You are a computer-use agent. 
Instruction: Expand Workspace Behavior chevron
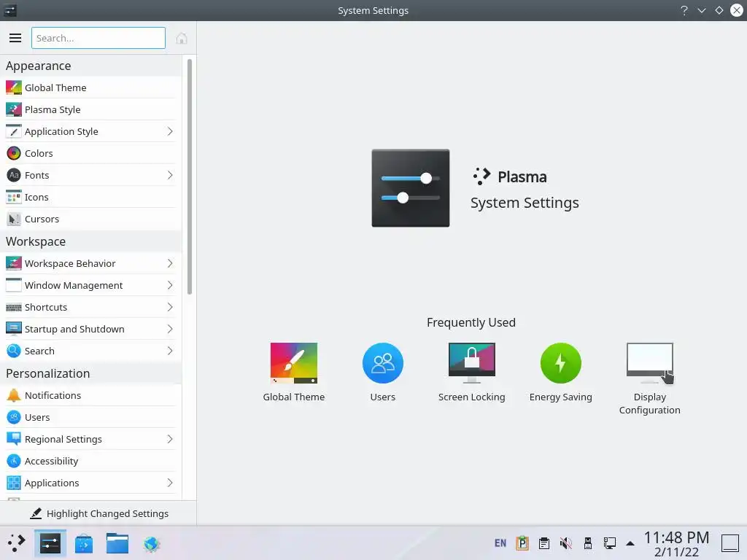click(170, 263)
